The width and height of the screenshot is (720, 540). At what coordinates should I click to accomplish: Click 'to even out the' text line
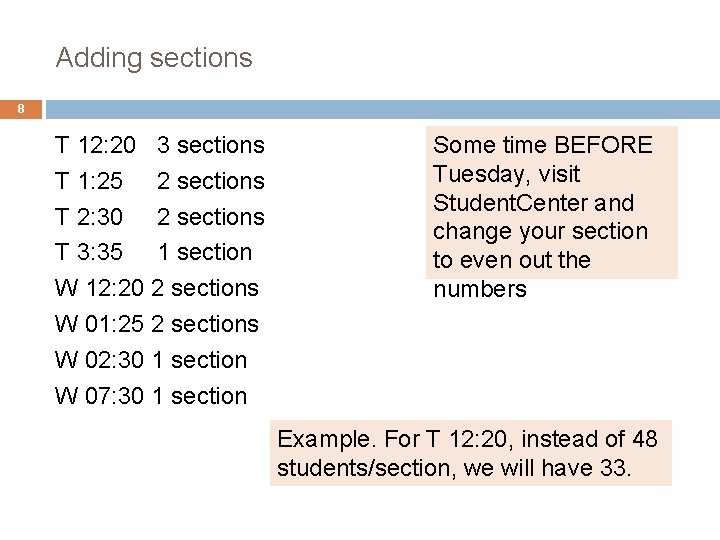point(511,261)
